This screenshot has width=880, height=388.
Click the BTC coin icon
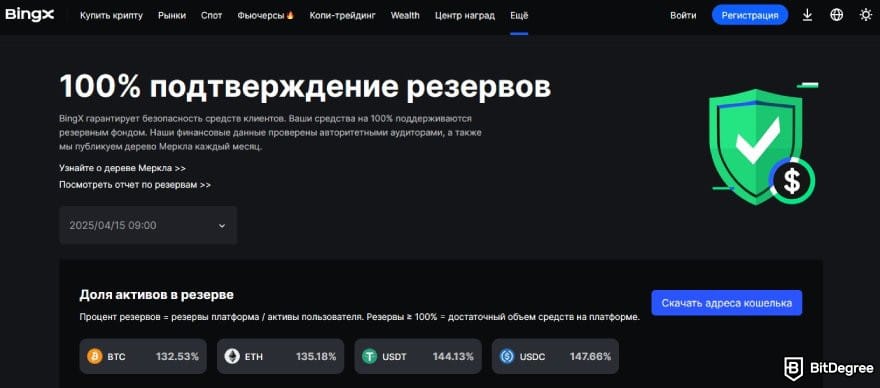[x=95, y=356]
